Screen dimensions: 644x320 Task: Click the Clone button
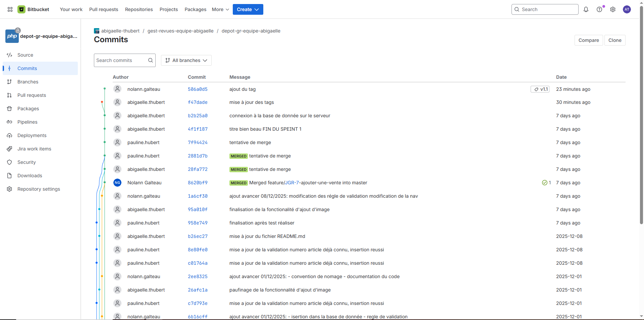615,40
